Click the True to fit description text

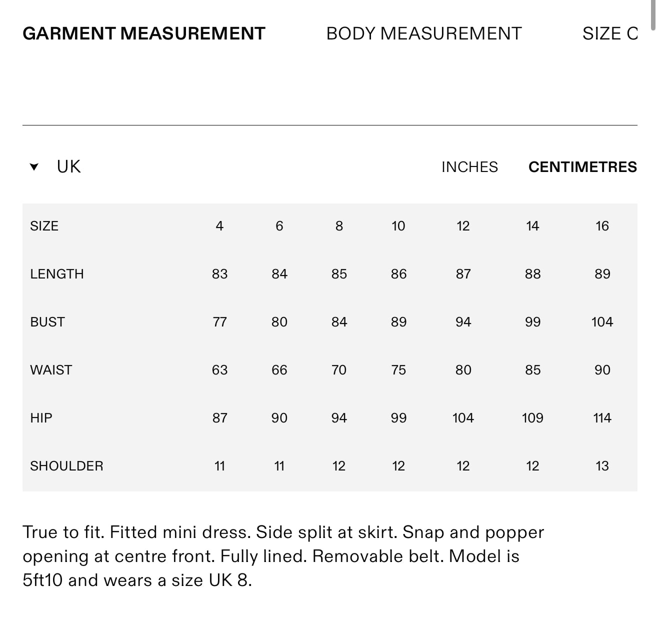283,556
